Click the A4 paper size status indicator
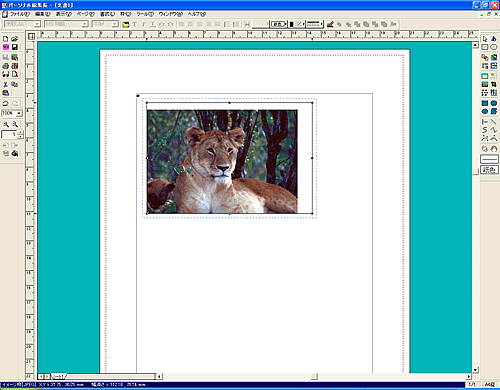Image resolution: width=500 pixels, height=390 pixels. (x=490, y=384)
